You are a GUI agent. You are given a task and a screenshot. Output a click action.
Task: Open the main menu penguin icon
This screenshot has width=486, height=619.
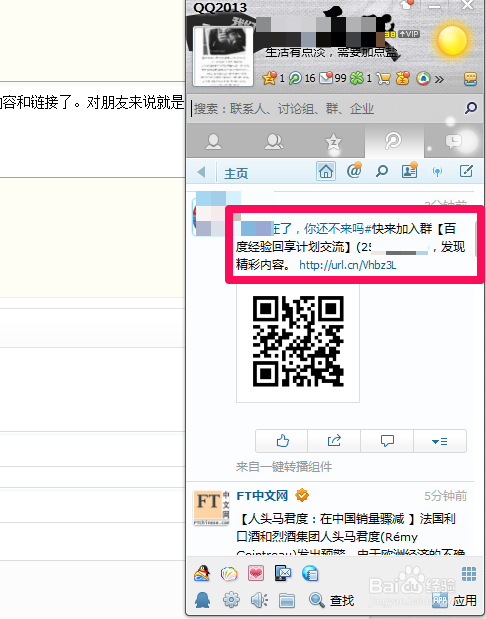pyautogui.click(x=203, y=600)
